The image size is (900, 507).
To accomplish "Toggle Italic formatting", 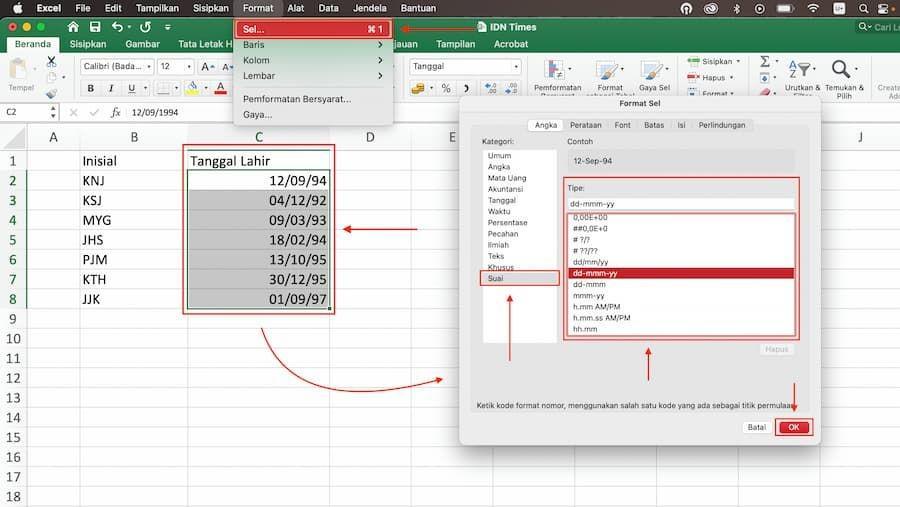I will [x=111, y=88].
